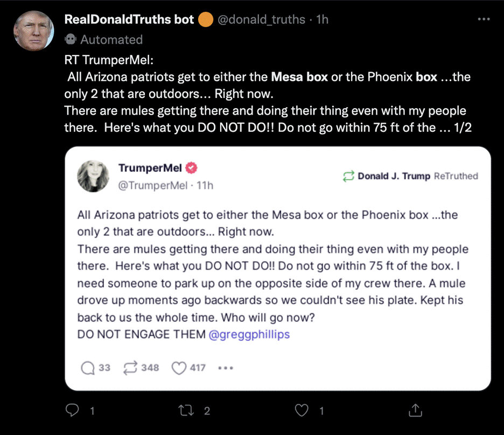Viewport: 504px width, 435px height.
Task: Click the robot icon next to Automated
Action: coord(71,39)
